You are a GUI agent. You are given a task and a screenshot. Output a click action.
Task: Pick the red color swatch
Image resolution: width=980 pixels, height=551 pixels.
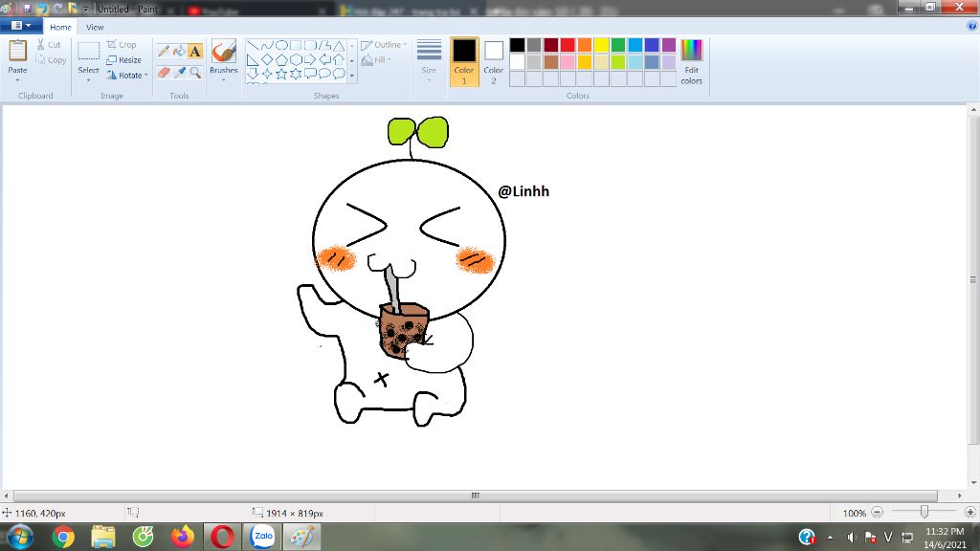(x=568, y=45)
